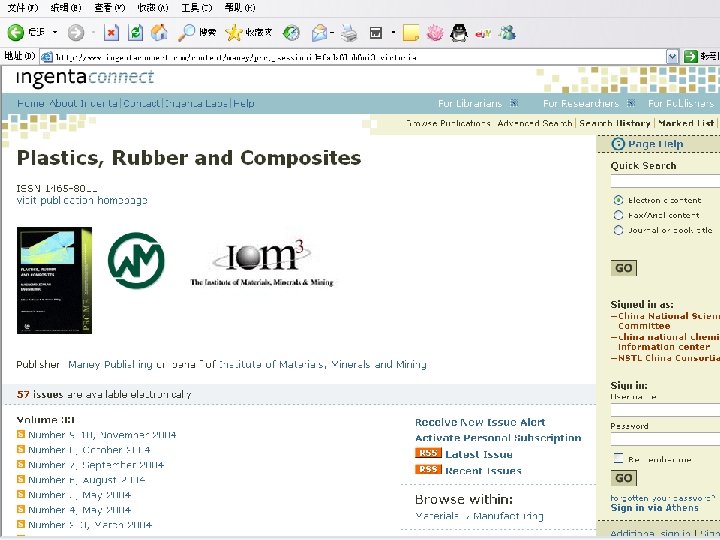Click the GO button under Quick Search
This screenshot has height=540, width=720.
point(624,268)
